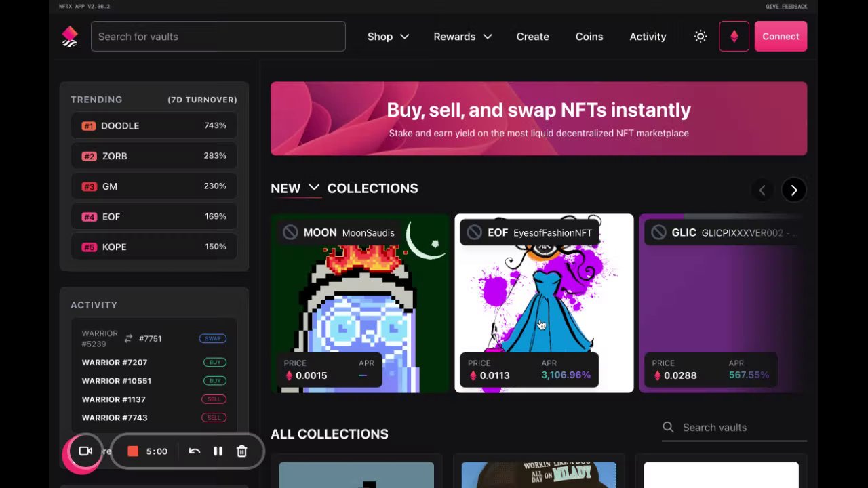This screenshot has width=868, height=488.
Task: Pause the screen recording
Action: click(x=218, y=451)
